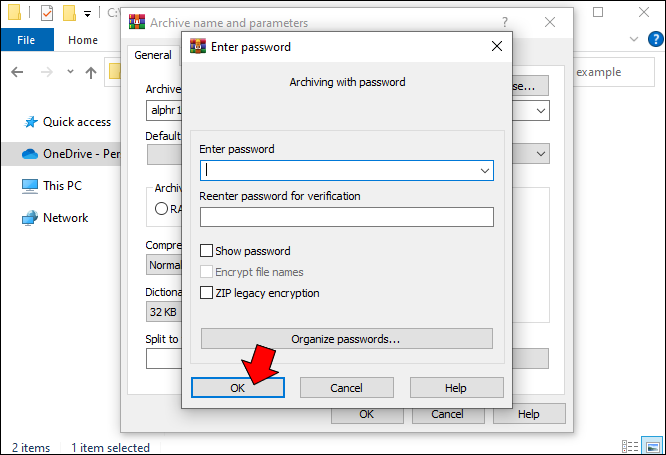Enable the Show password checkbox

point(207,251)
